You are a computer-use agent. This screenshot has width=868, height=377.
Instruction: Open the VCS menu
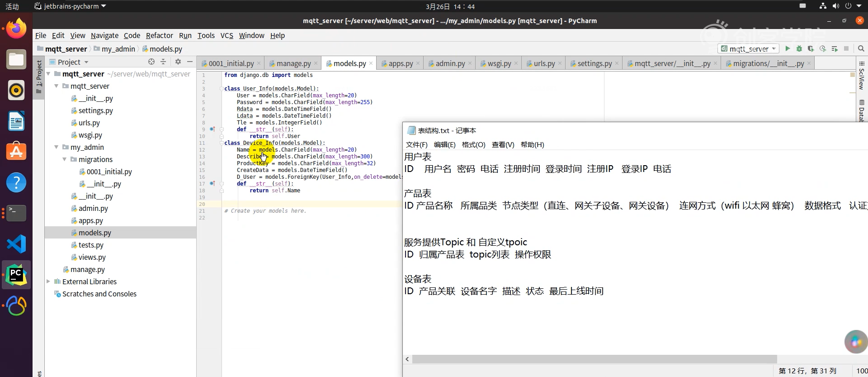[x=226, y=35]
